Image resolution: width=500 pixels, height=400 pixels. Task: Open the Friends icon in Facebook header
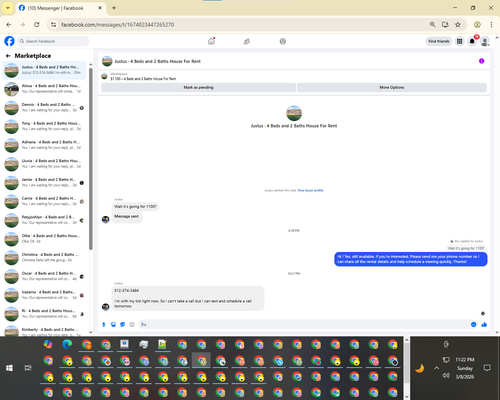pyautogui.click(x=247, y=41)
